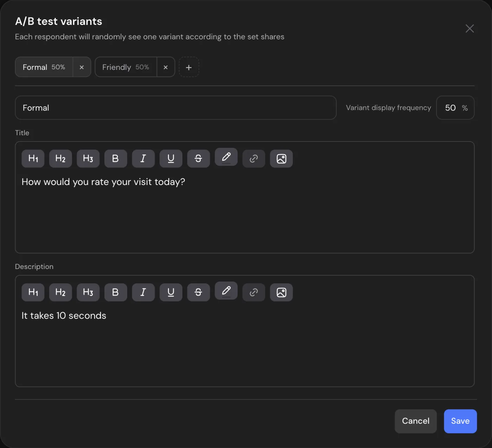The image size is (492, 448).
Task: Save the A/B test variants
Action: [x=460, y=421]
